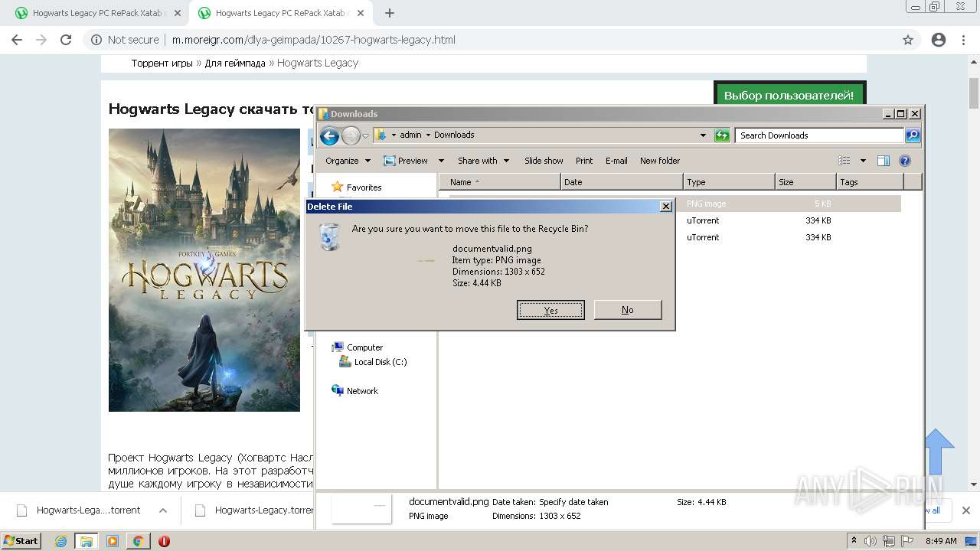Switch to second Hogwarts Legacy Chrome tab
Viewport: 980px width, 551px height.
tap(279, 13)
